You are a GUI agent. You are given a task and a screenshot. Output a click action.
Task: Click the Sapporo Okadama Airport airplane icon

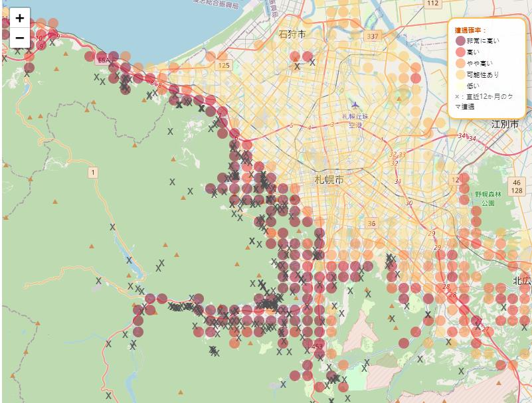(355, 105)
